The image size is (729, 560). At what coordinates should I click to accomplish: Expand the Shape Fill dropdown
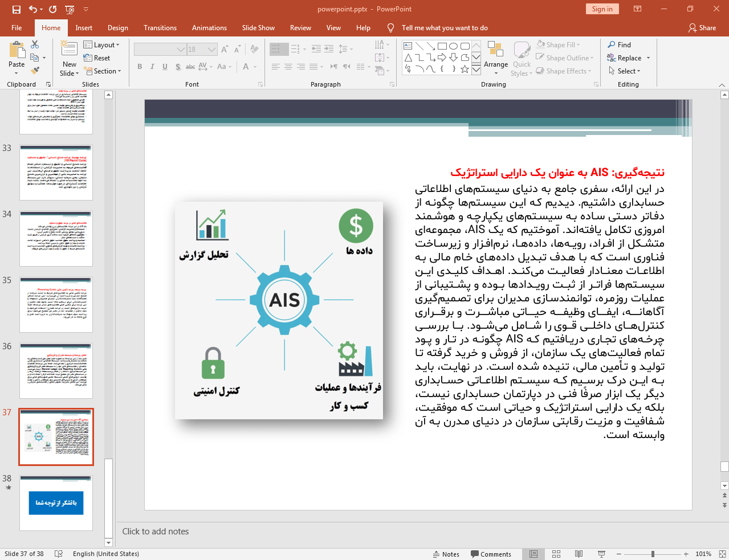(x=559, y=45)
